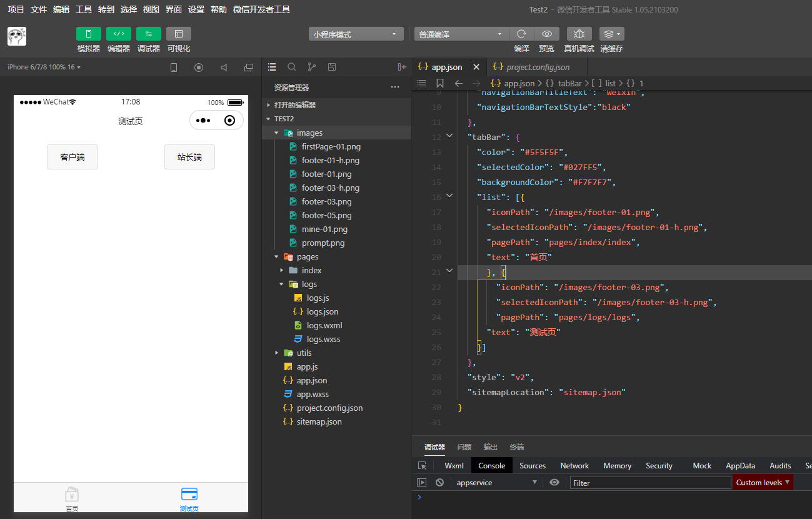This screenshot has width=812, height=519.
Task: Click tabBar in the breadcrumb path
Action: (x=569, y=83)
